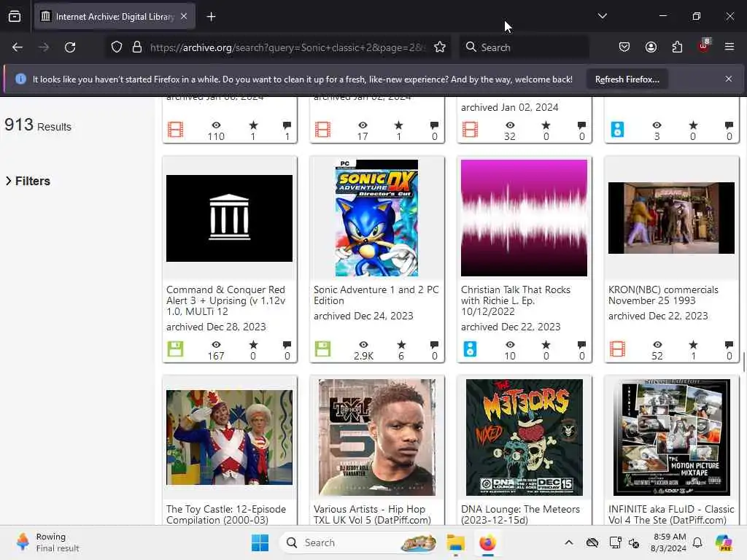Open The Toy Castle 12-Episode Compilation title
Image resolution: width=747 pixels, height=560 pixels.
point(226,515)
